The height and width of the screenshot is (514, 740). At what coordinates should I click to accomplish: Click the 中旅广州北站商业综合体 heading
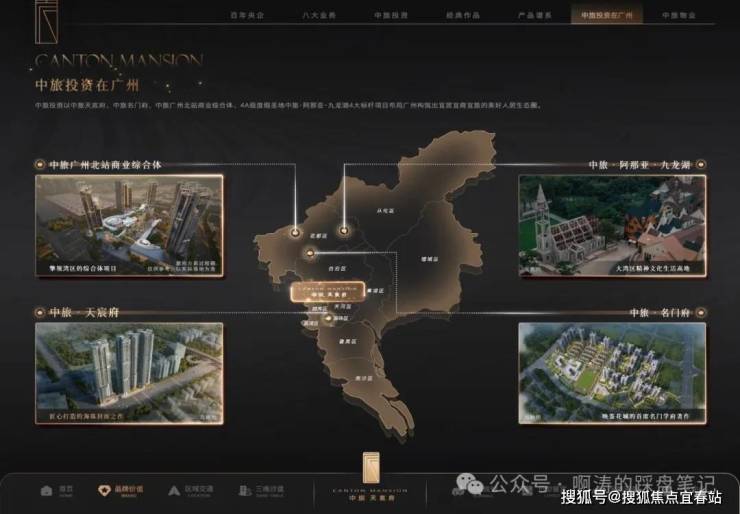coord(105,165)
